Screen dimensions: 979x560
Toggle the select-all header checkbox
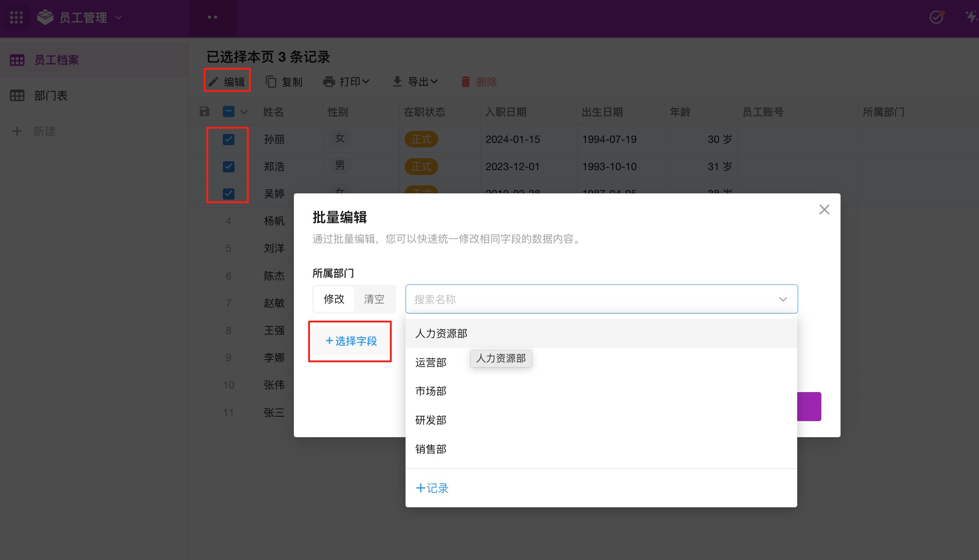[229, 112]
